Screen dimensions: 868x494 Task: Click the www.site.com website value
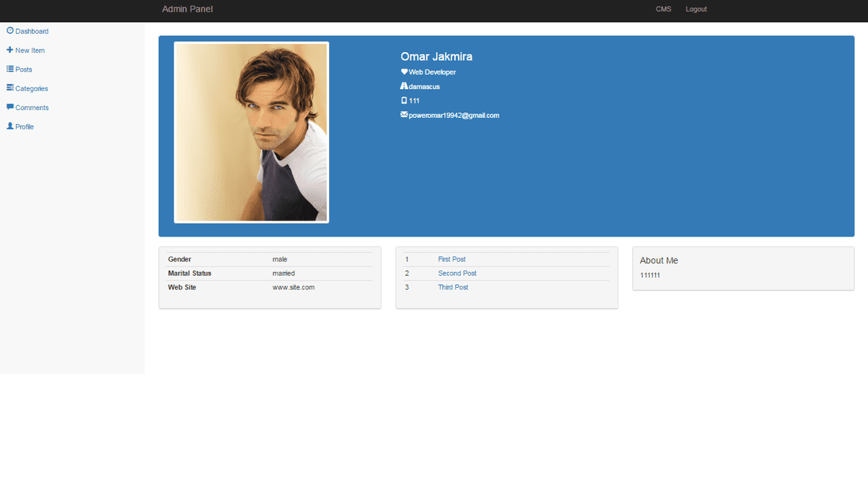(x=293, y=287)
